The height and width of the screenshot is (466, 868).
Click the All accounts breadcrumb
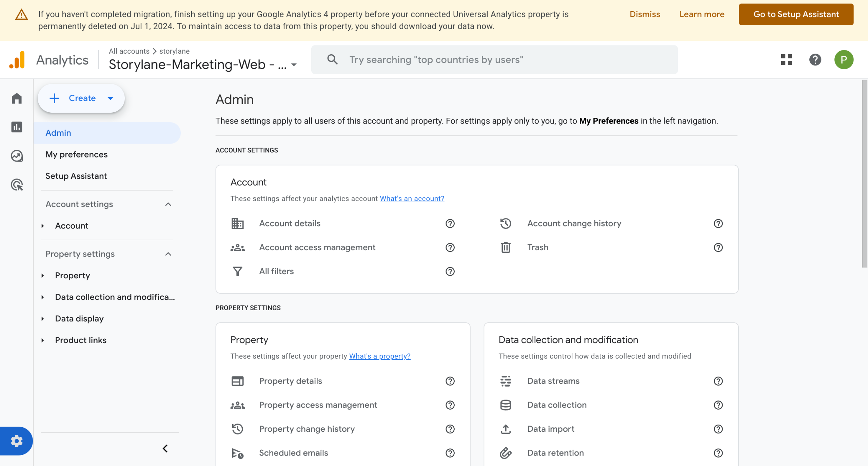(x=129, y=51)
